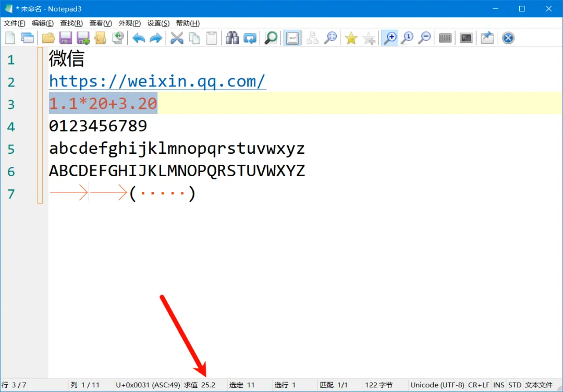Click the 122 字节 status entry

pos(379,385)
